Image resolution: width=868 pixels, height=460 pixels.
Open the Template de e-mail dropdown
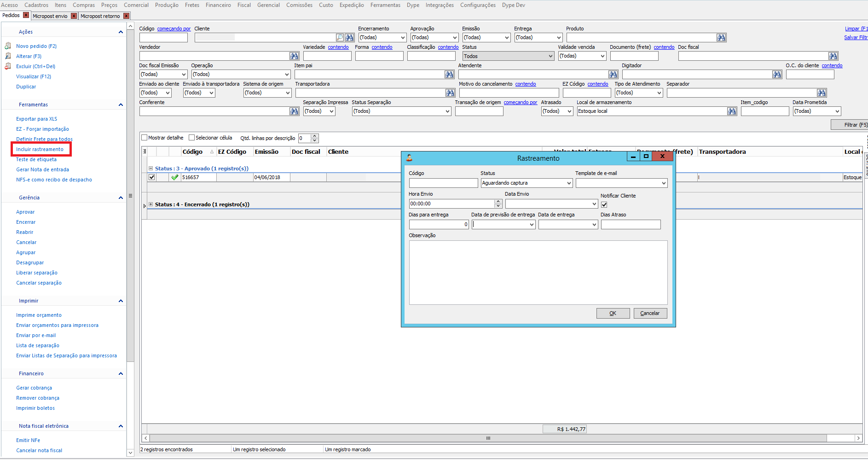664,183
